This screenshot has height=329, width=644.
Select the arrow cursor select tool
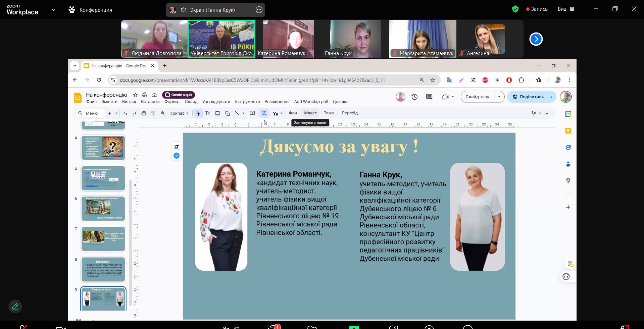198,113
